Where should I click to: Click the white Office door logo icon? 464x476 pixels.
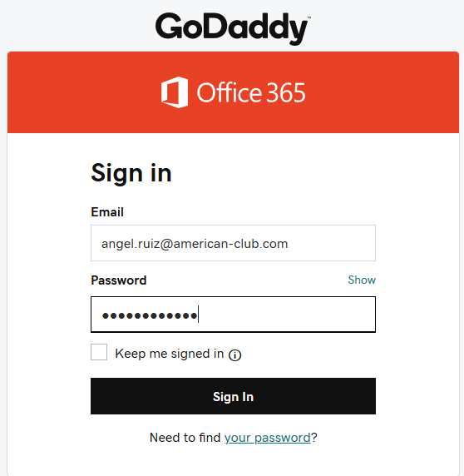pos(175,92)
